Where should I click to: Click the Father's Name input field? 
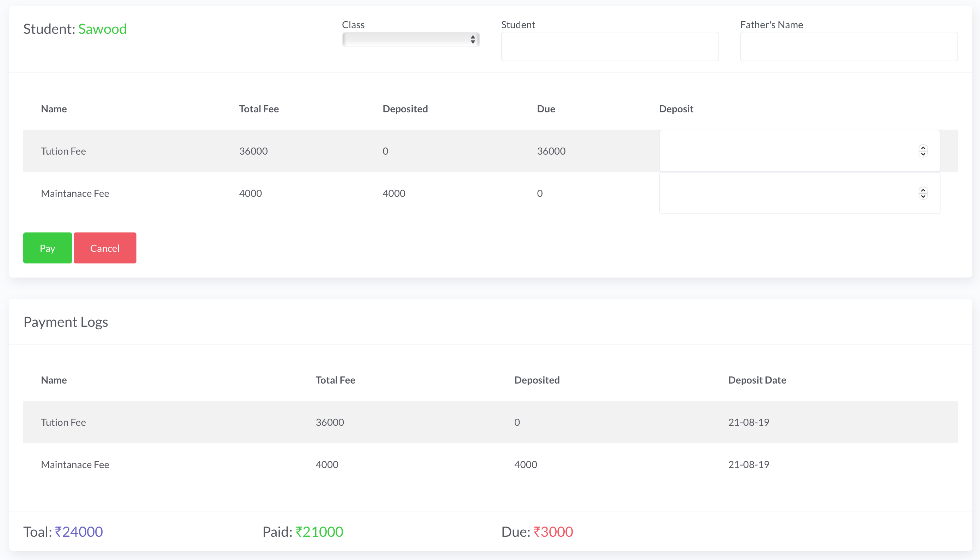pos(849,46)
